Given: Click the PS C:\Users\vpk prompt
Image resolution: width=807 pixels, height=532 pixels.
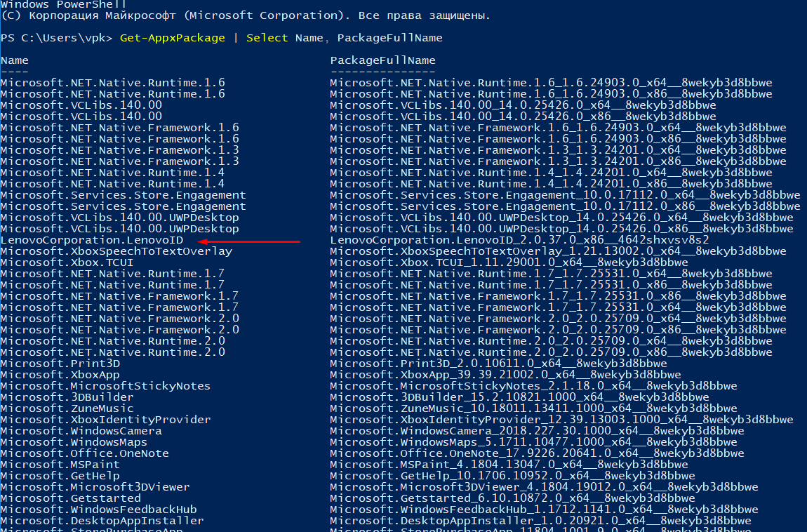Looking at the screenshot, I should pyautogui.click(x=56, y=37).
